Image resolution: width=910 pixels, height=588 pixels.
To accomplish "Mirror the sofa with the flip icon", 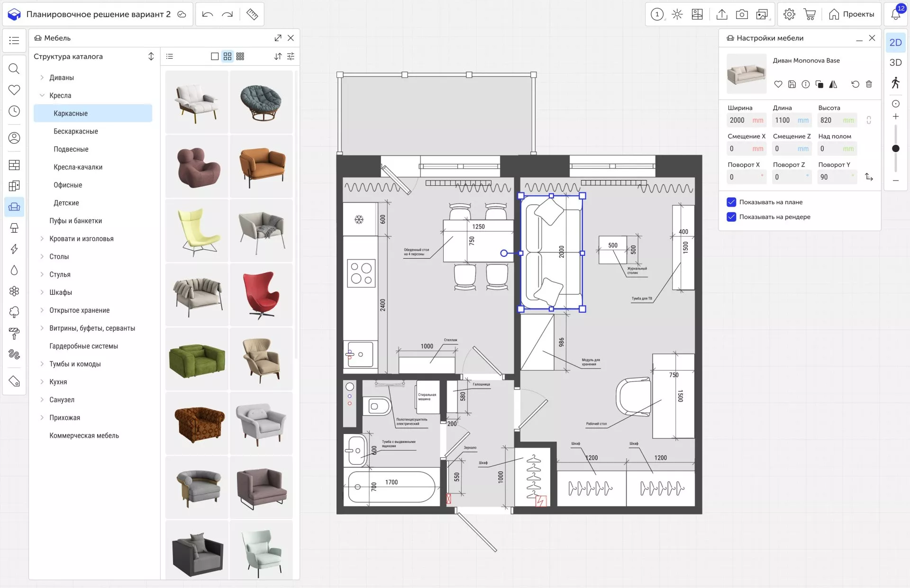I will tap(833, 84).
